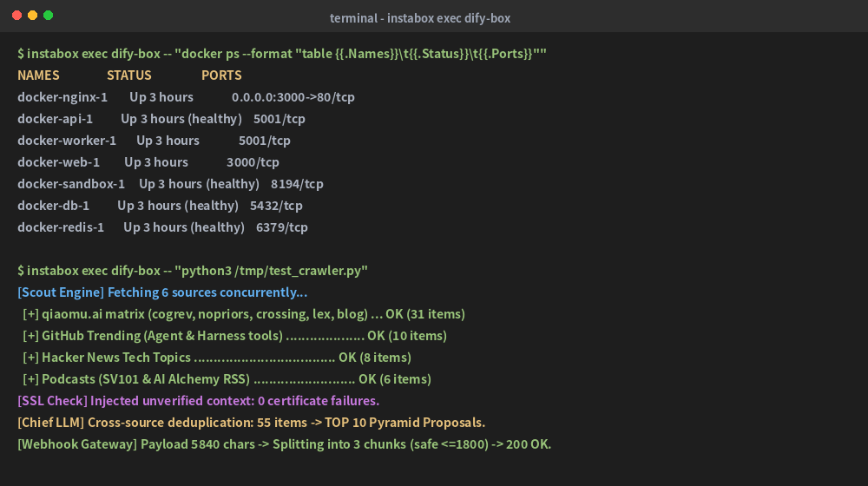Select the docker-sandbox-1 container name

point(71,184)
